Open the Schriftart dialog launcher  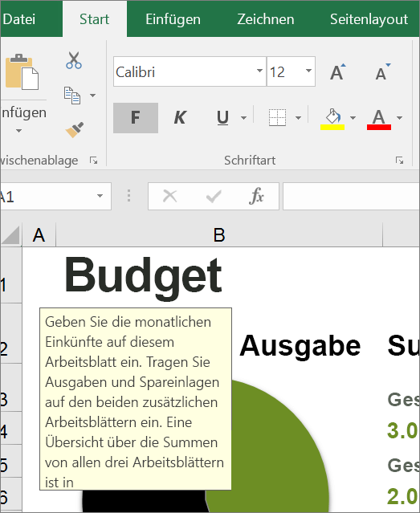tap(399, 161)
